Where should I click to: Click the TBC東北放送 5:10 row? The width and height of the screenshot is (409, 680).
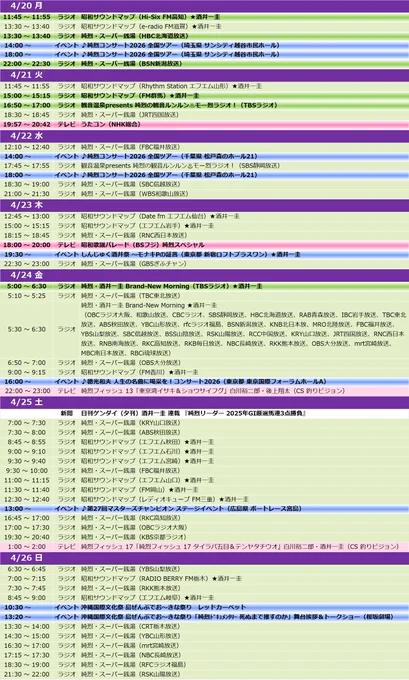coord(204,296)
